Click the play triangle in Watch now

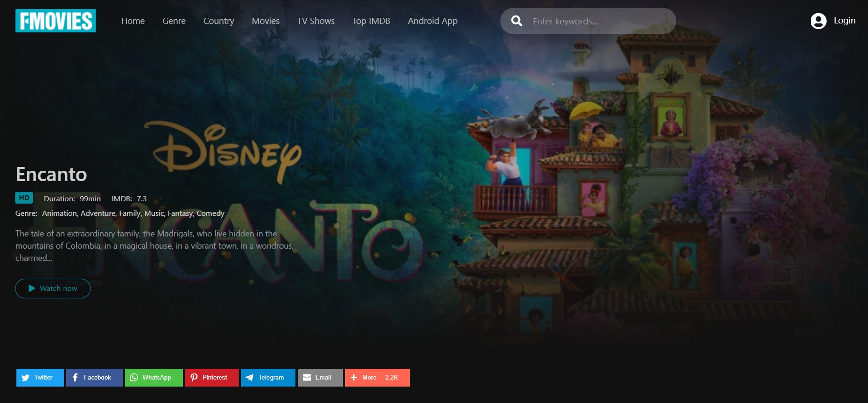pyautogui.click(x=32, y=288)
